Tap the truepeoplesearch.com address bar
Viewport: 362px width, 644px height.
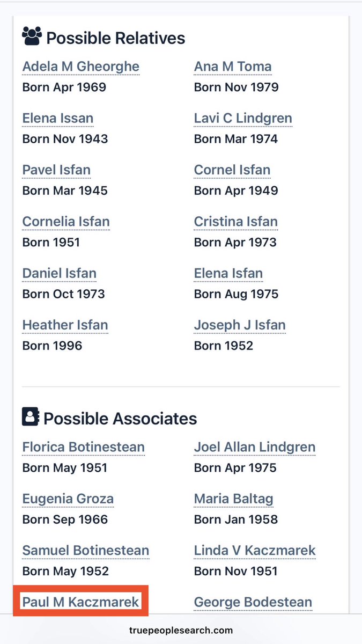181,631
